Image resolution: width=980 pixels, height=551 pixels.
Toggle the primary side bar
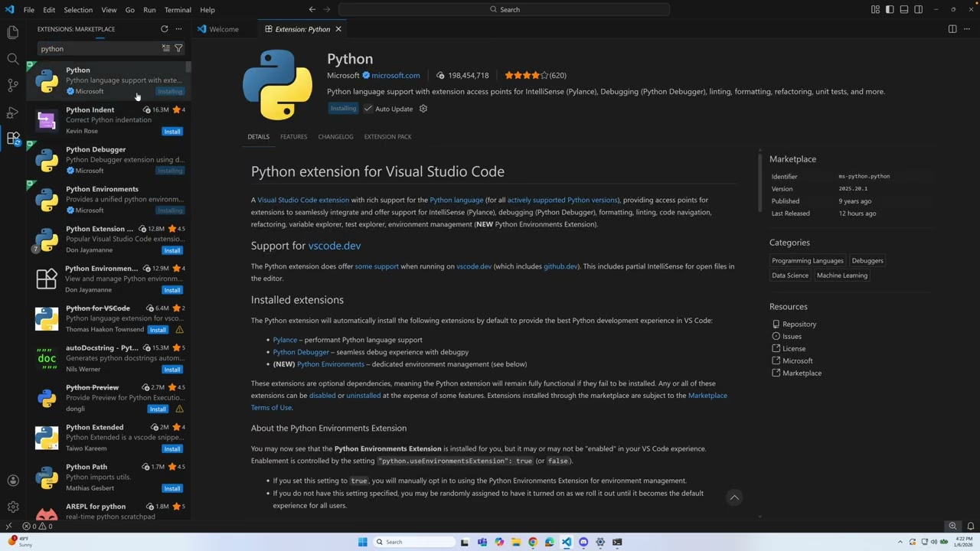tap(890, 9)
